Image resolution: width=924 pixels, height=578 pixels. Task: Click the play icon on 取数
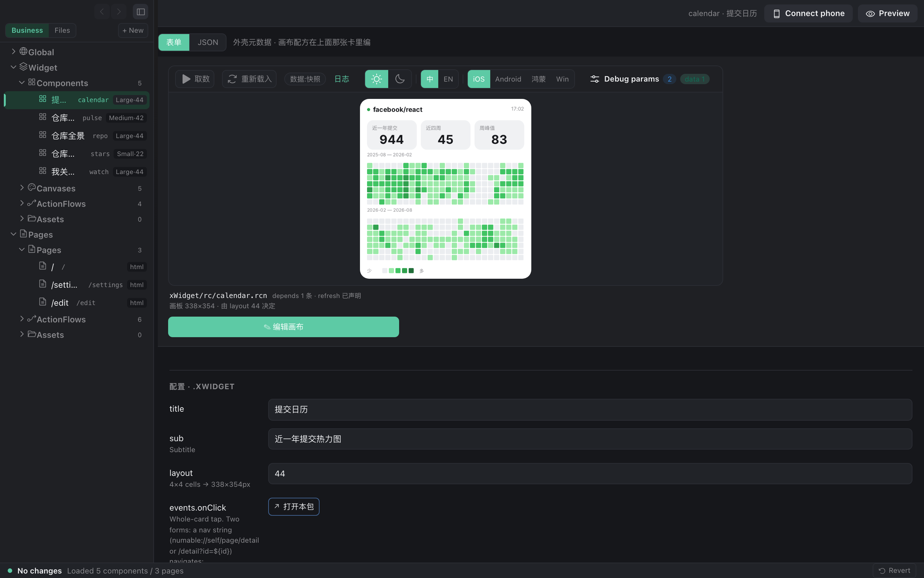point(186,79)
